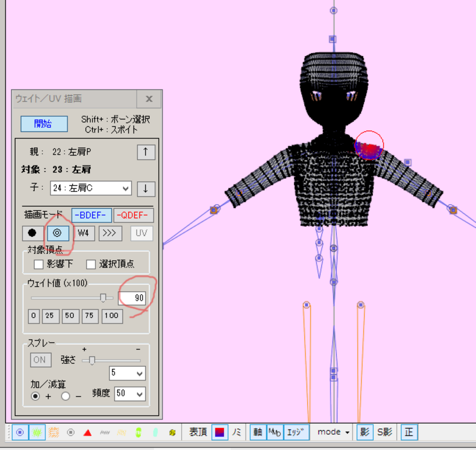Image resolution: width=476 pixels, height=450 pixels.
Task: Toggle the red-blue weight color display icon
Action: 220,432
